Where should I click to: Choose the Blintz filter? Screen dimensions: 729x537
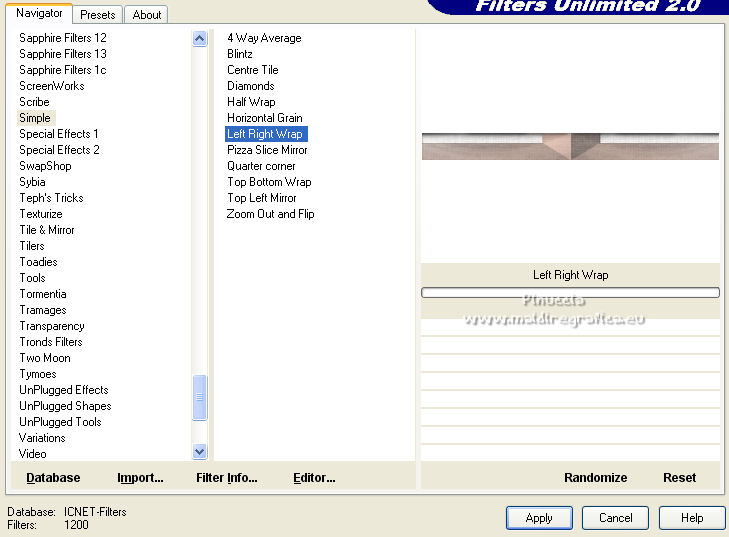tap(239, 54)
